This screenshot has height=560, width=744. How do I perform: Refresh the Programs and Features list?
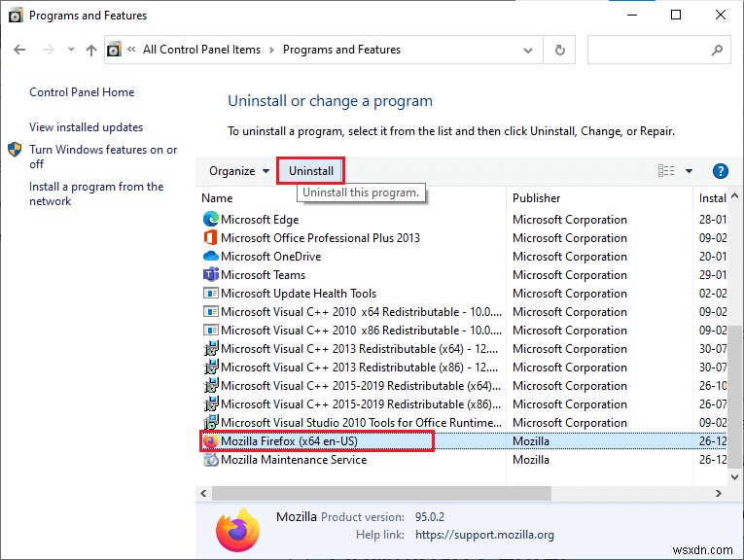pyautogui.click(x=560, y=50)
